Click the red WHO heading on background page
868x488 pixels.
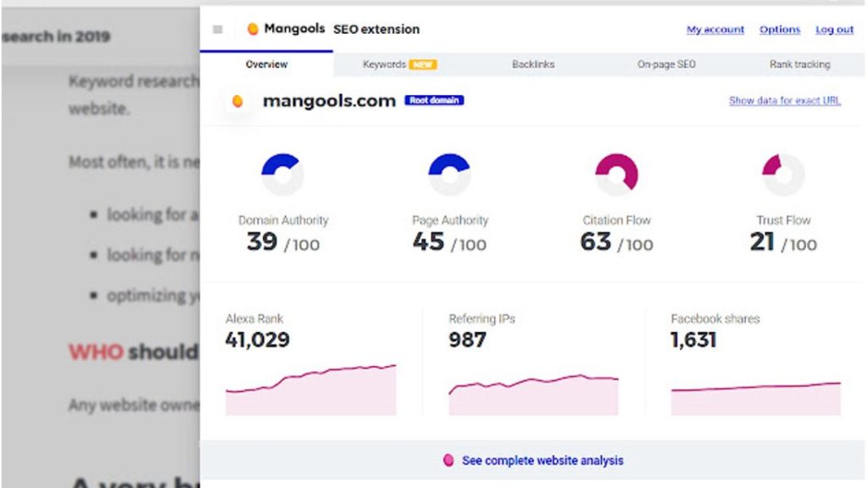(96, 352)
